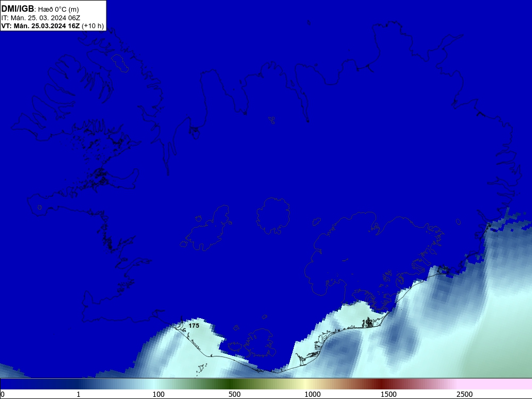532x399 pixels.
Task: Click the legend value 100
Action: (x=159, y=394)
